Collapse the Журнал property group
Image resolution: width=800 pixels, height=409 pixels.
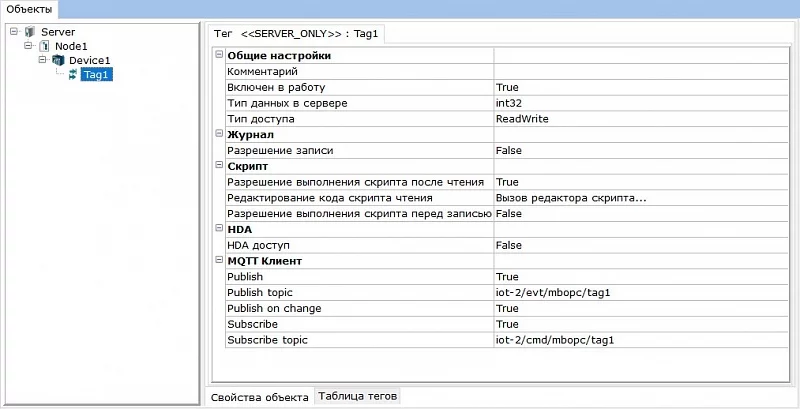[x=219, y=134]
